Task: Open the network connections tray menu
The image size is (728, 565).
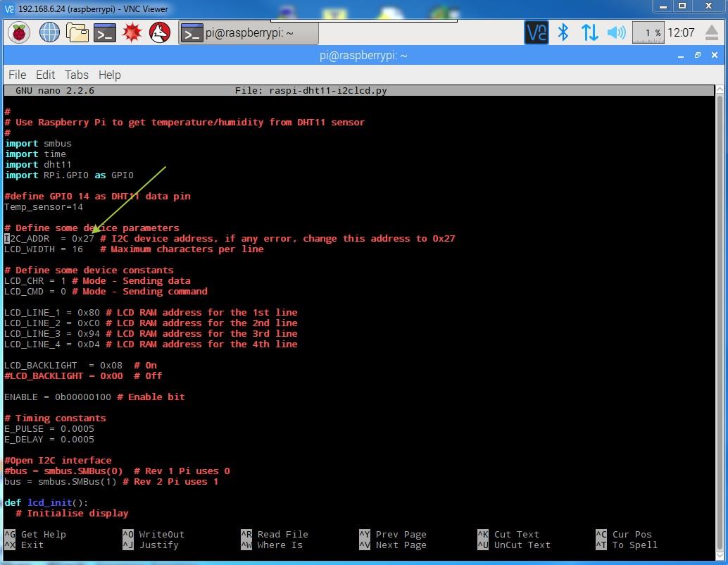Action: coord(589,32)
